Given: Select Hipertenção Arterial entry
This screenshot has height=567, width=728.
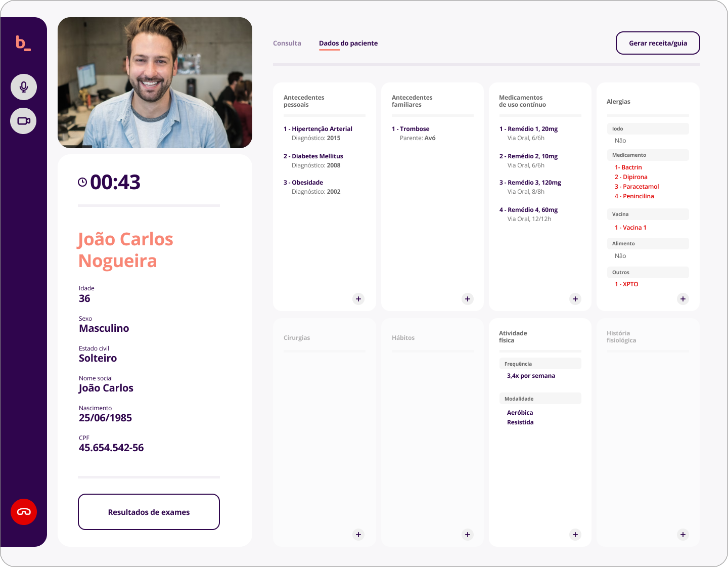Looking at the screenshot, I should 318,129.
